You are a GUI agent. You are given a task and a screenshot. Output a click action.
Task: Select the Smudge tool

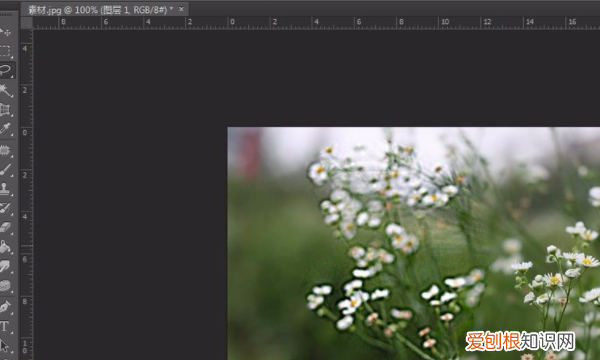coord(6,266)
